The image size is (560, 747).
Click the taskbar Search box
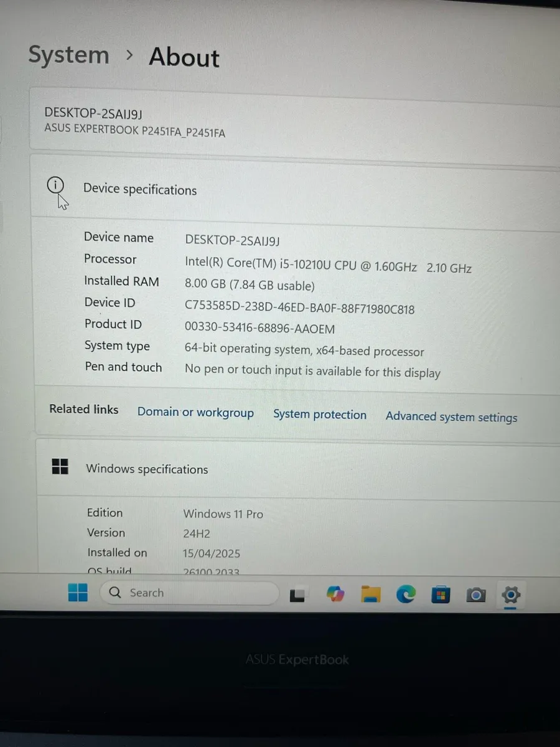pos(189,593)
